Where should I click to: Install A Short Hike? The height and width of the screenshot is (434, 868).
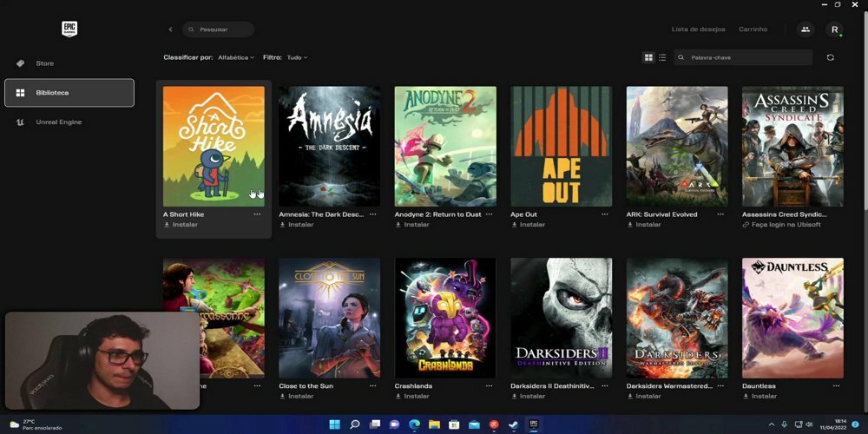click(x=181, y=225)
